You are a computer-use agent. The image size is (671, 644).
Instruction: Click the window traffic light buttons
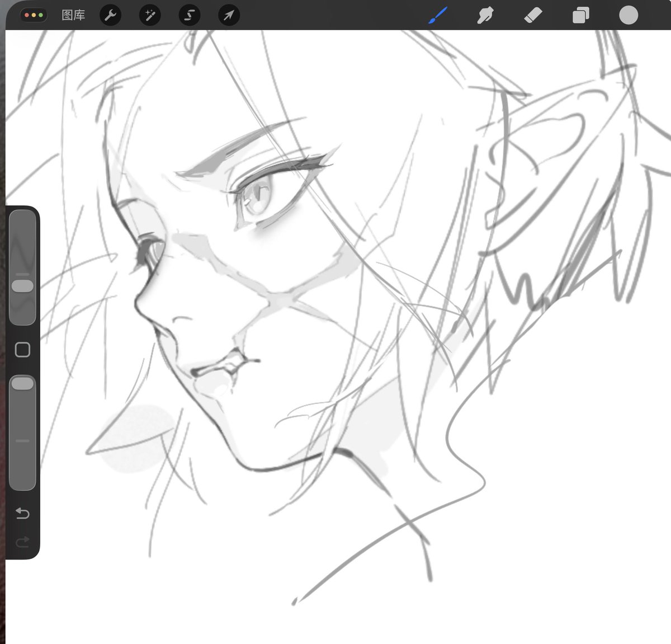pyautogui.click(x=34, y=15)
